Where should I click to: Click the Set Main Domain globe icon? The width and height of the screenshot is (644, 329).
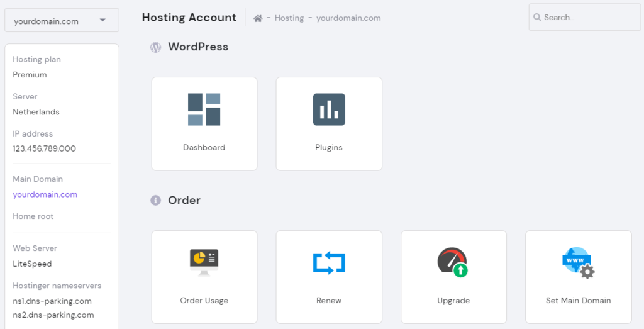click(x=578, y=262)
